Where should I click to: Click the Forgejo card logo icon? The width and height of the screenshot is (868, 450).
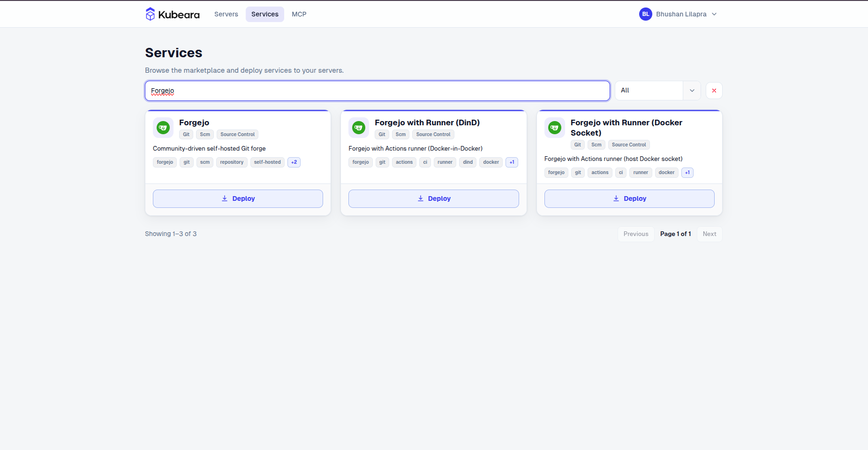pos(163,128)
